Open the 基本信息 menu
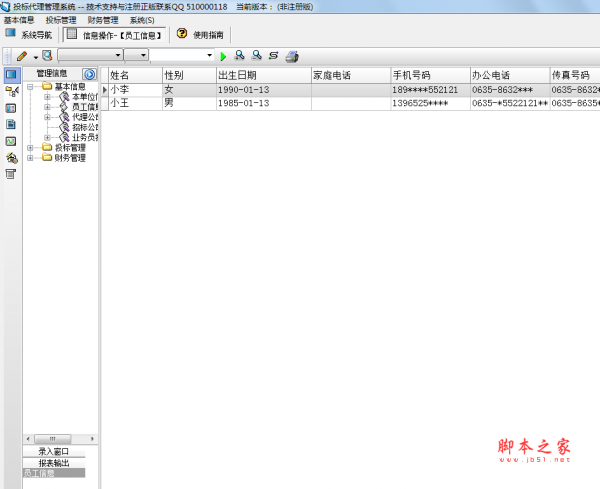 point(19,20)
